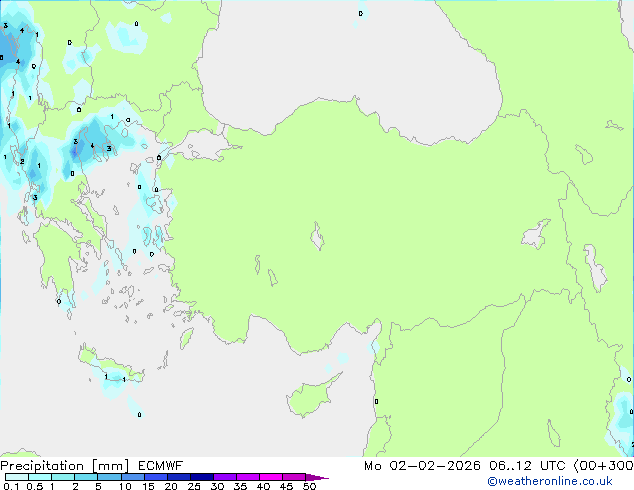Image resolution: width=634 pixels, height=490 pixels.
Task: Click the '30' legend value
Action: click(217, 486)
